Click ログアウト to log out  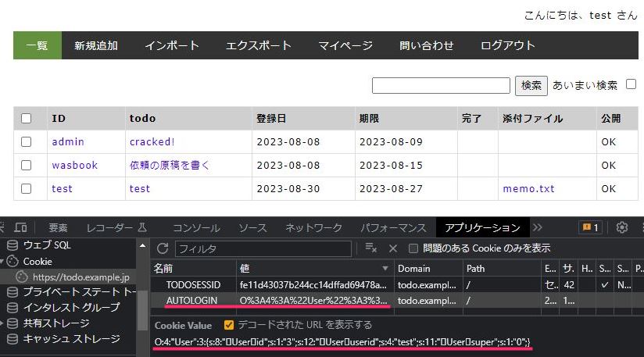pyautogui.click(x=508, y=45)
